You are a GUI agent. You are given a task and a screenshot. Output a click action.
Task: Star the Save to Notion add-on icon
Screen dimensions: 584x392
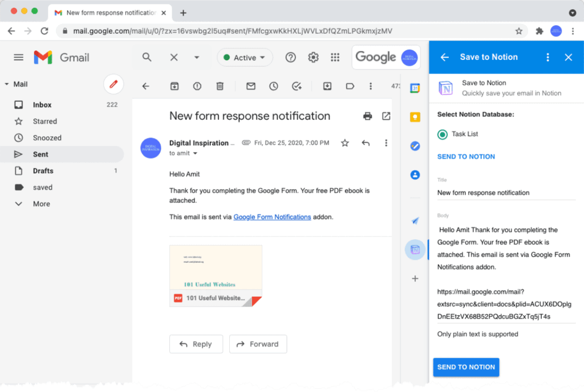click(415, 250)
